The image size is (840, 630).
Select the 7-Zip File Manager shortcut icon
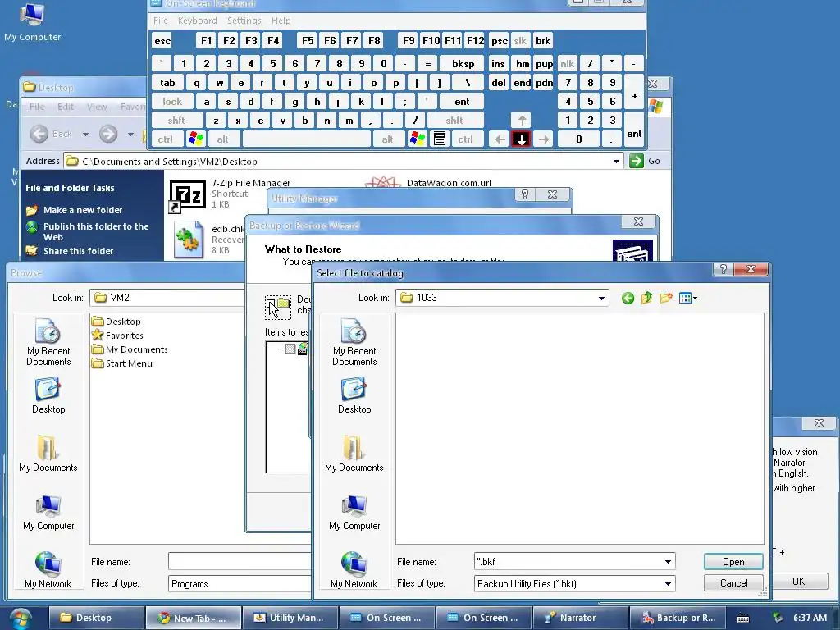click(x=188, y=196)
